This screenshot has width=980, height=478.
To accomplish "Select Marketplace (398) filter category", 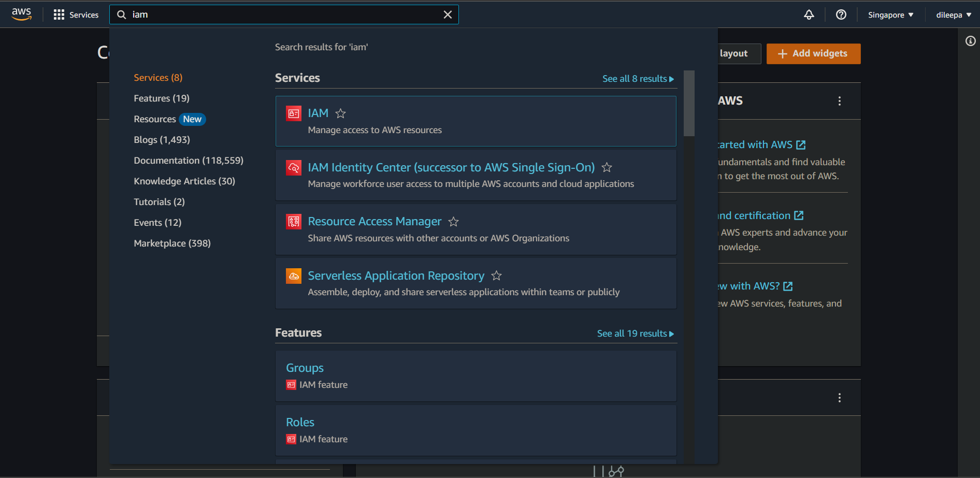I will click(172, 243).
